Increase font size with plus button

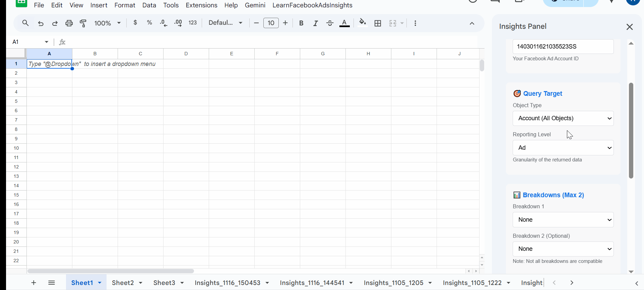click(285, 23)
